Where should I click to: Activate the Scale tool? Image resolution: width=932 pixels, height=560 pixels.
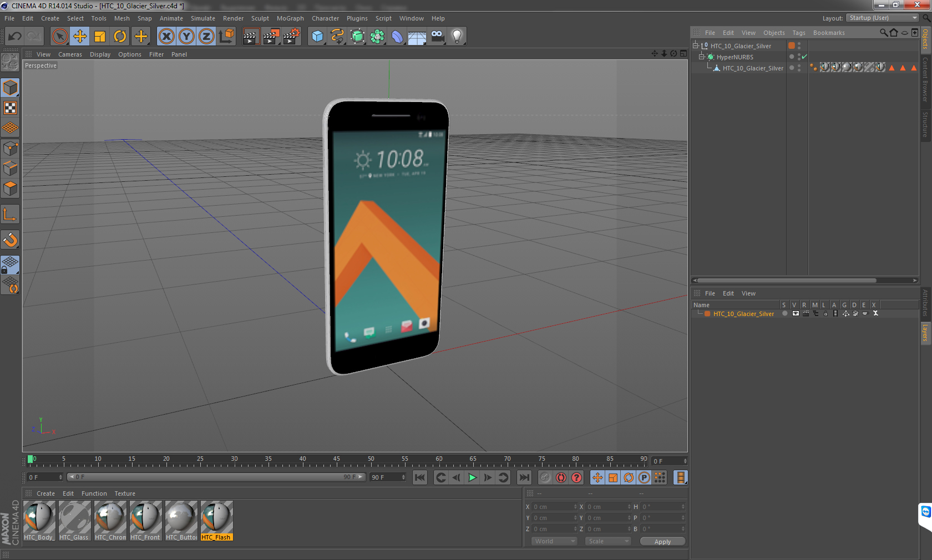coord(100,37)
